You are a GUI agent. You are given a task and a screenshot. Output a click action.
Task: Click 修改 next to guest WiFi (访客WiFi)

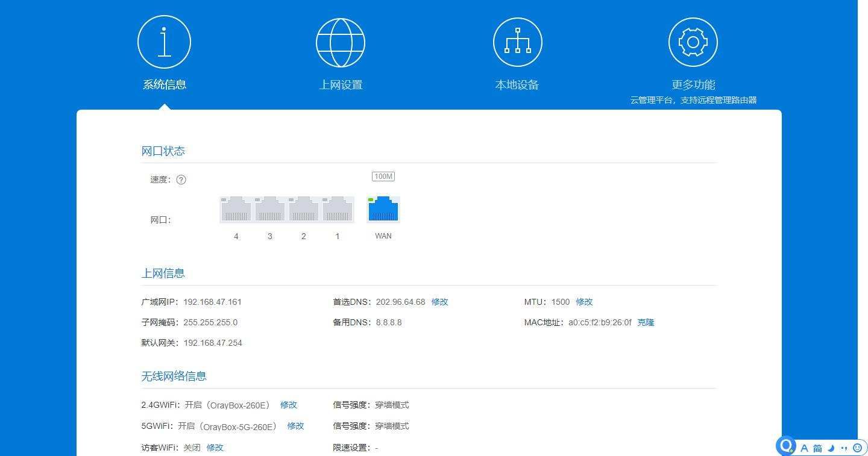215,448
